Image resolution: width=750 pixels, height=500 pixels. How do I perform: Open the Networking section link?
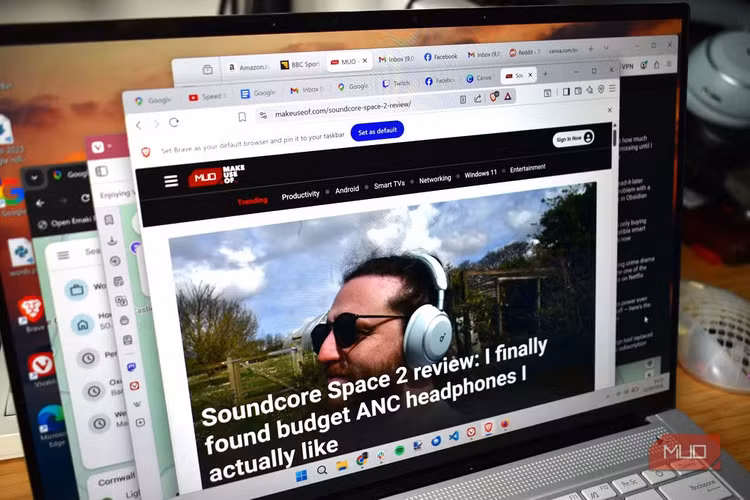[x=435, y=179]
